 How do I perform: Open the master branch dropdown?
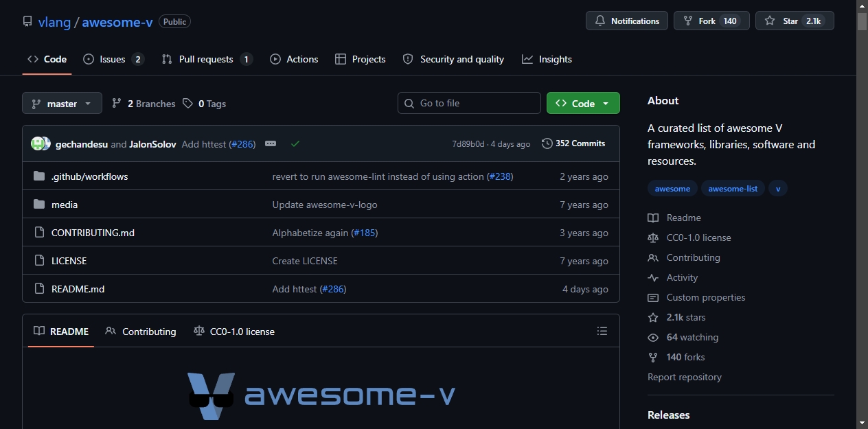coord(62,103)
